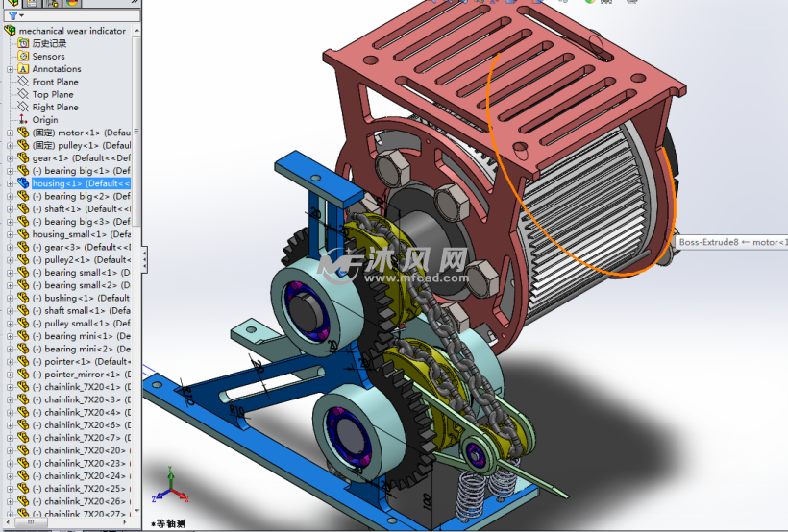Click the tree vertical scrollbar up arrow
The width and height of the screenshot is (788, 532).
(136, 31)
